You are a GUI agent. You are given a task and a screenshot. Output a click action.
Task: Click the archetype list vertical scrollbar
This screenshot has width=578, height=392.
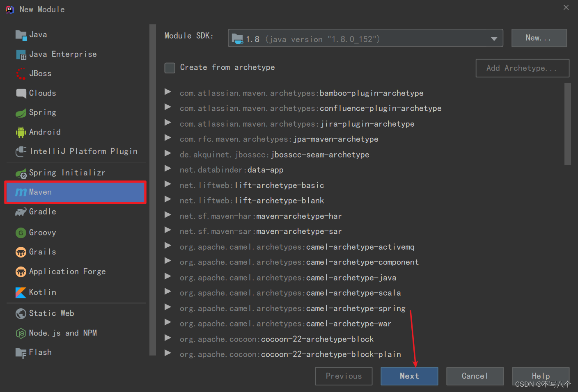coord(568,124)
